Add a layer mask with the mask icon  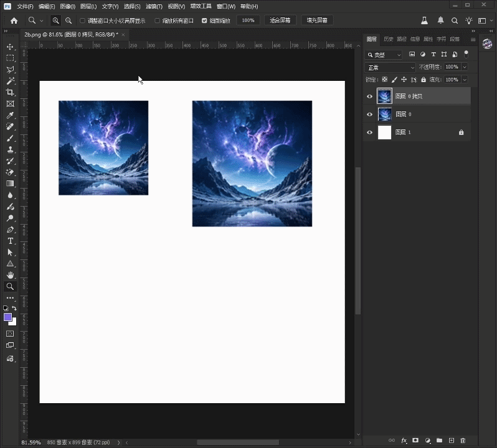415,441
